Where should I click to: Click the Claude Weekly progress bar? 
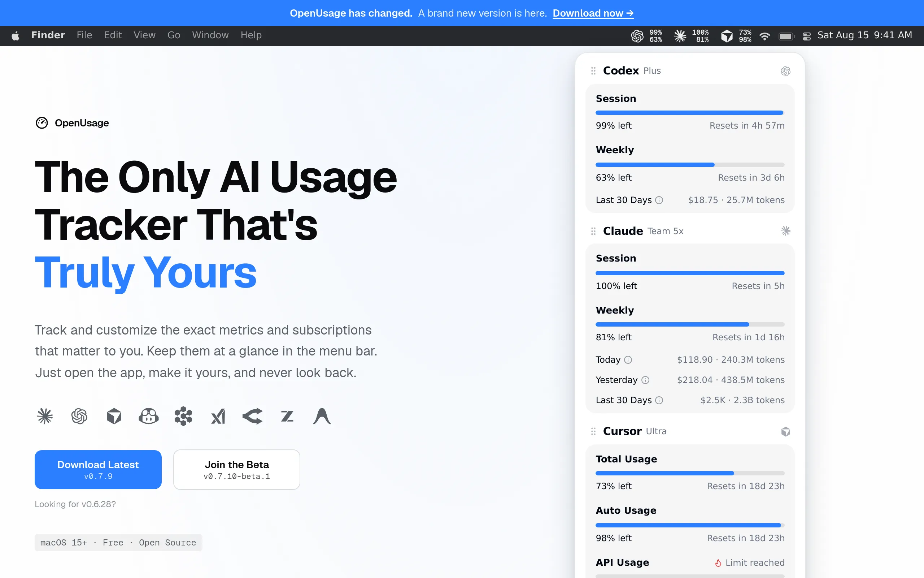[690, 324]
